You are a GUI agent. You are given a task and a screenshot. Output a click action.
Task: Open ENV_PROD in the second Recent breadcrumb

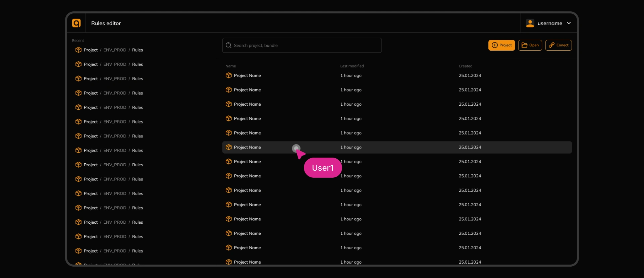tap(115, 64)
